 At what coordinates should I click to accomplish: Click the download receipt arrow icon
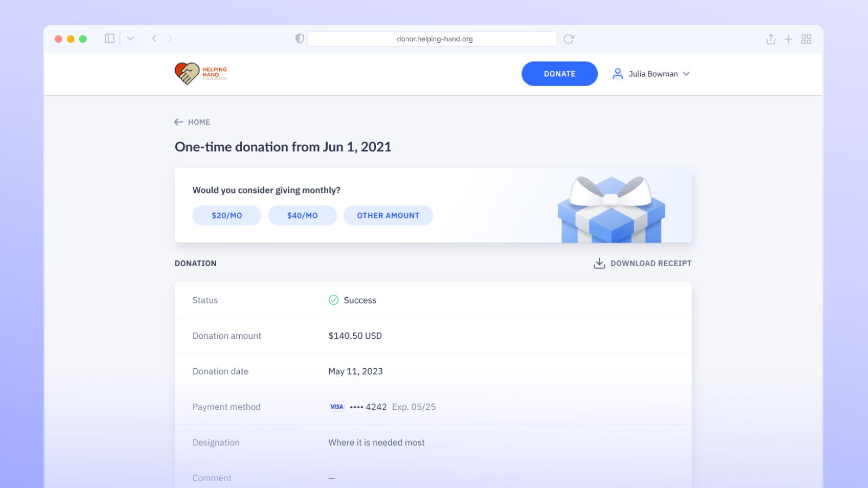tap(599, 264)
